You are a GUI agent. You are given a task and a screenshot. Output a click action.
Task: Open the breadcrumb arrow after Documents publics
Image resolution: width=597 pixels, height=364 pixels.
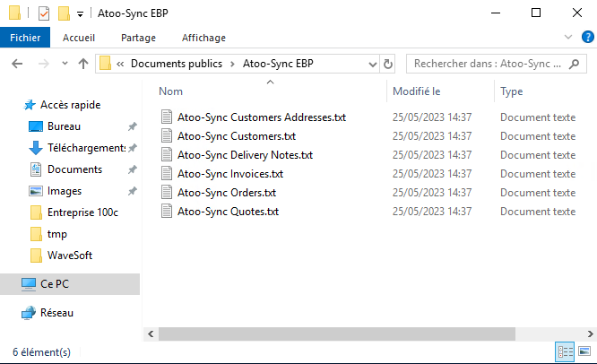232,64
